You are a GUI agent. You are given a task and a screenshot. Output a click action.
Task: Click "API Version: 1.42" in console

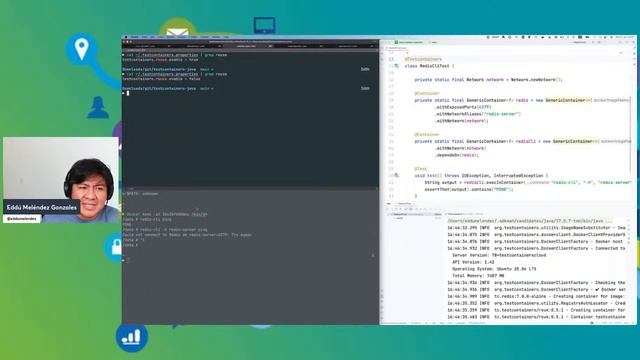(x=473, y=262)
